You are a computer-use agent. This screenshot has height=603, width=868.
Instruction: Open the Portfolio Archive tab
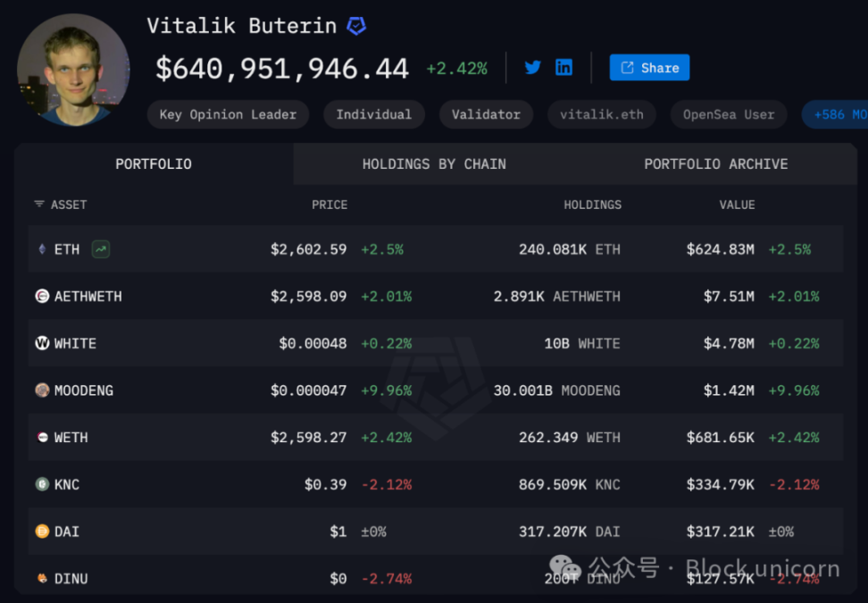coord(715,164)
